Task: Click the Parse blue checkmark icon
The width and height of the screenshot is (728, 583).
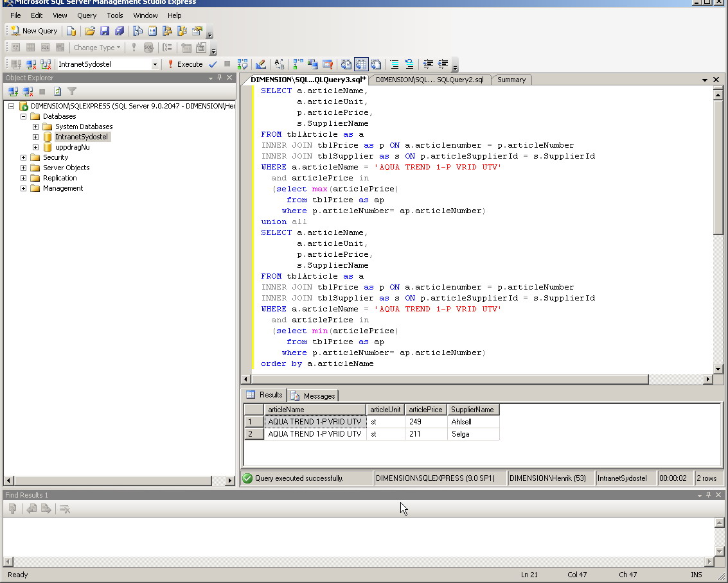Action: coord(213,64)
